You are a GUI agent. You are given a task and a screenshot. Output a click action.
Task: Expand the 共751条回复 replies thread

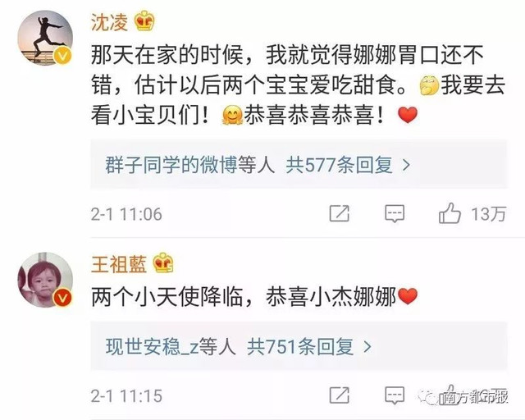(300, 347)
